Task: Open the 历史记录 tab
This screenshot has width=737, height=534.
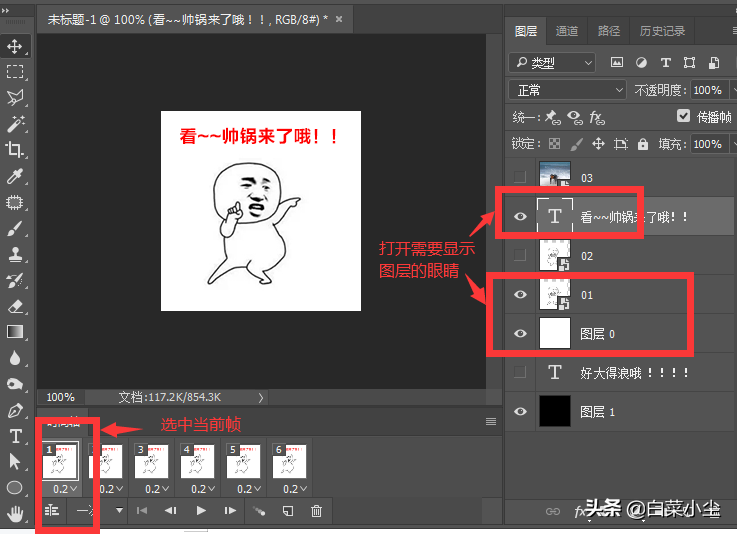Action: pos(662,31)
